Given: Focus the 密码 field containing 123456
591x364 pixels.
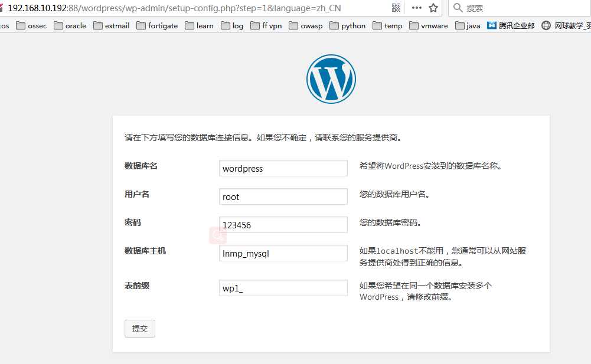Looking at the screenshot, I should [283, 225].
